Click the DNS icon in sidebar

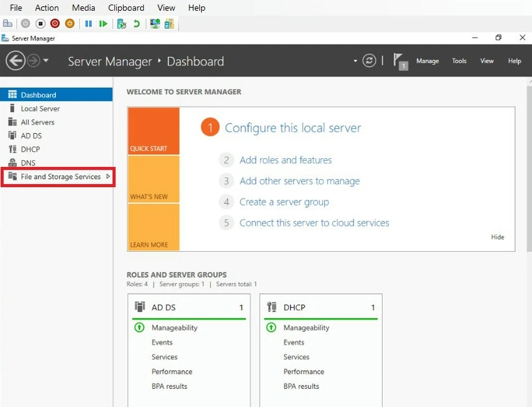(12, 163)
